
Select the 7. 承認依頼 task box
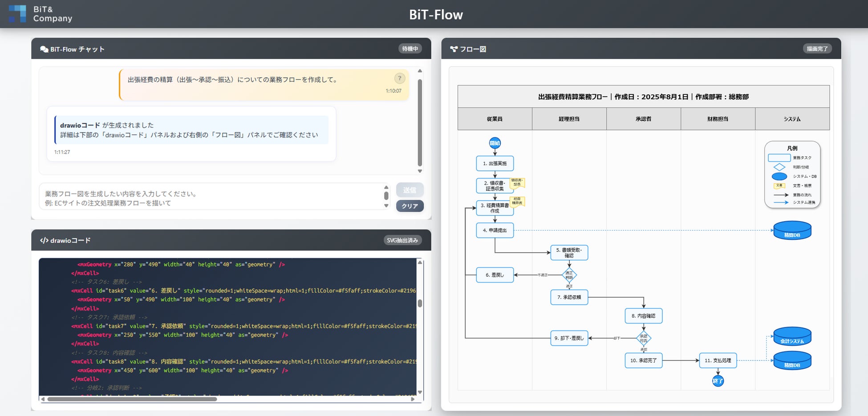tap(569, 297)
